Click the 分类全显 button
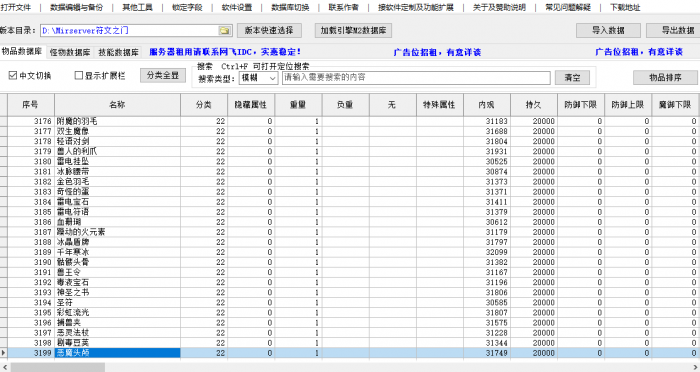The width and height of the screenshot is (700, 372). [x=163, y=75]
